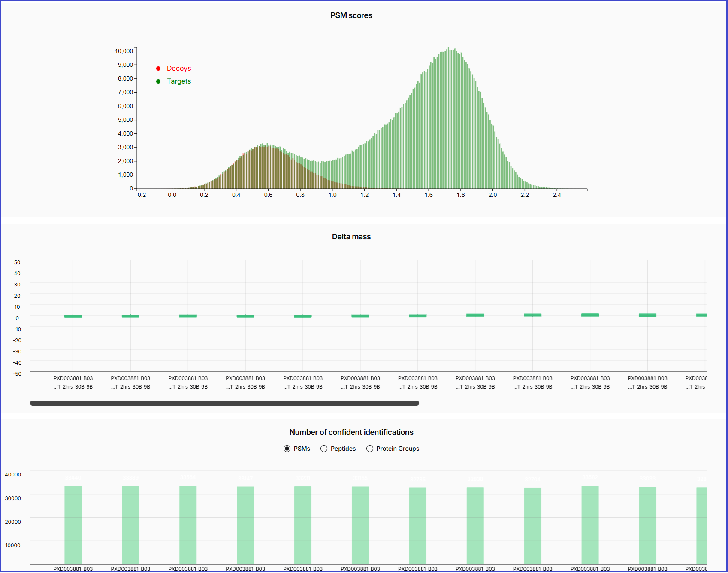
Task: Click the Number of confident identifications heading
Action: (x=351, y=432)
